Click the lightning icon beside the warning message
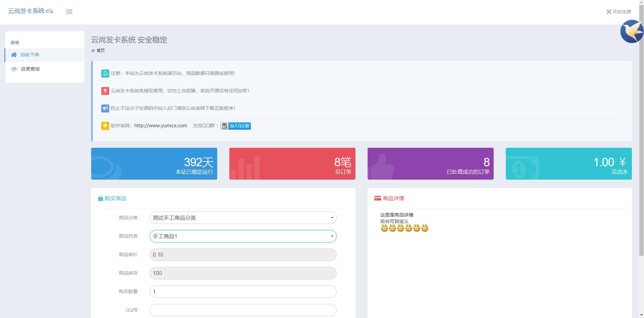This screenshot has width=644, height=318. [105, 91]
